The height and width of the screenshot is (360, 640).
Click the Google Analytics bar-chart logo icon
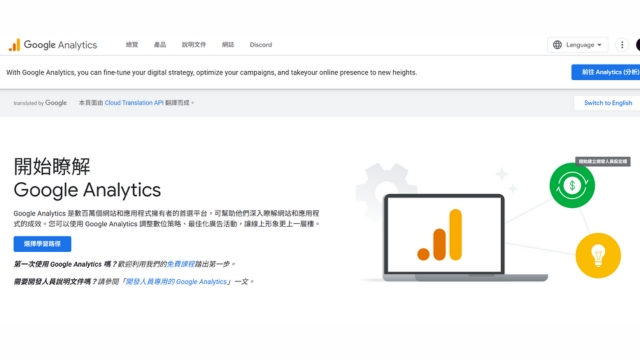pos(14,45)
